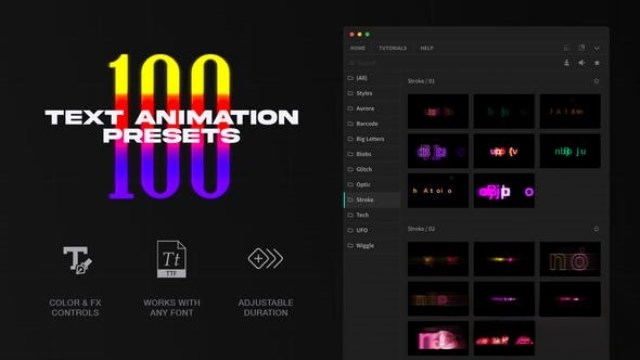Click the Stroke / 02 section heading

coord(421,229)
